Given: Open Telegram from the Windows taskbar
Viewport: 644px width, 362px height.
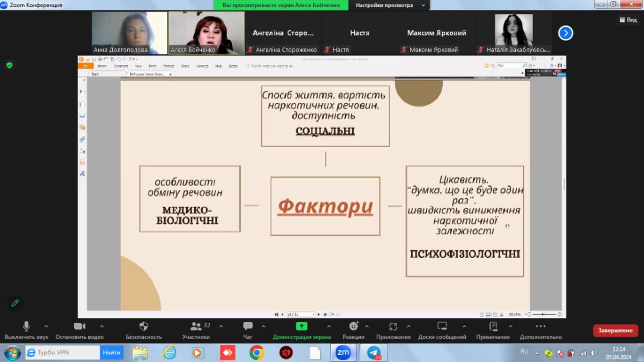Looking at the screenshot, I should (x=374, y=353).
